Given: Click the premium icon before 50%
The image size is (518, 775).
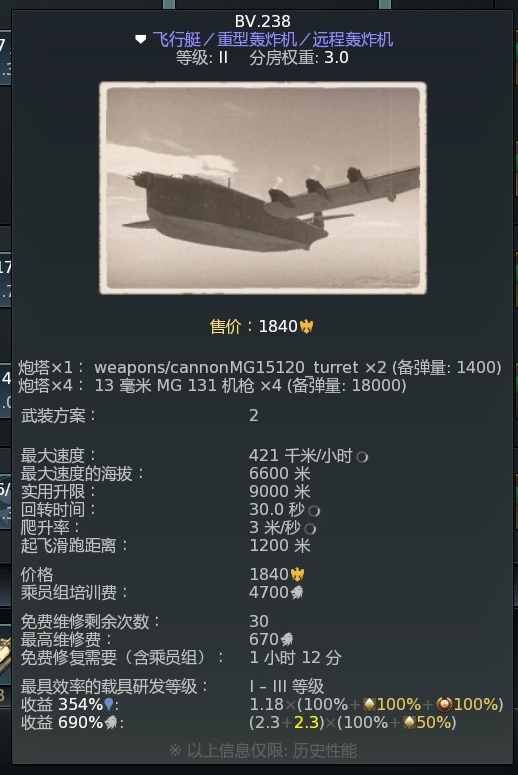Looking at the screenshot, I should pos(409,723).
